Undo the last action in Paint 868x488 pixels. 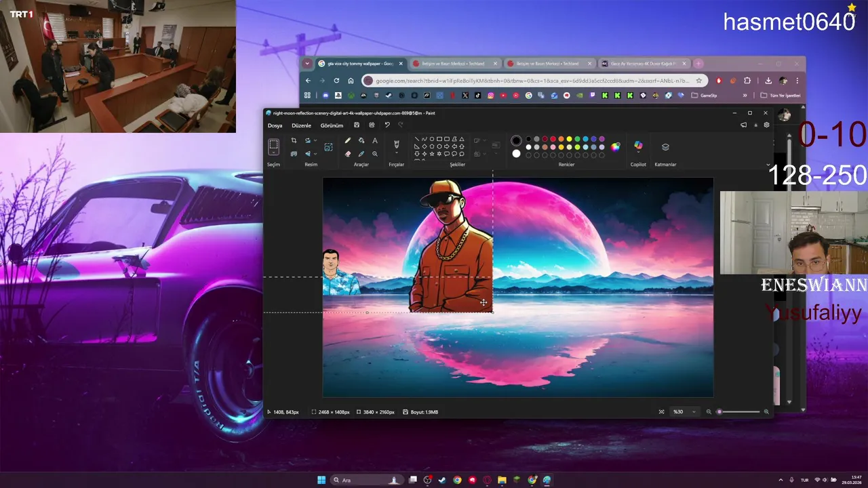[x=387, y=125]
